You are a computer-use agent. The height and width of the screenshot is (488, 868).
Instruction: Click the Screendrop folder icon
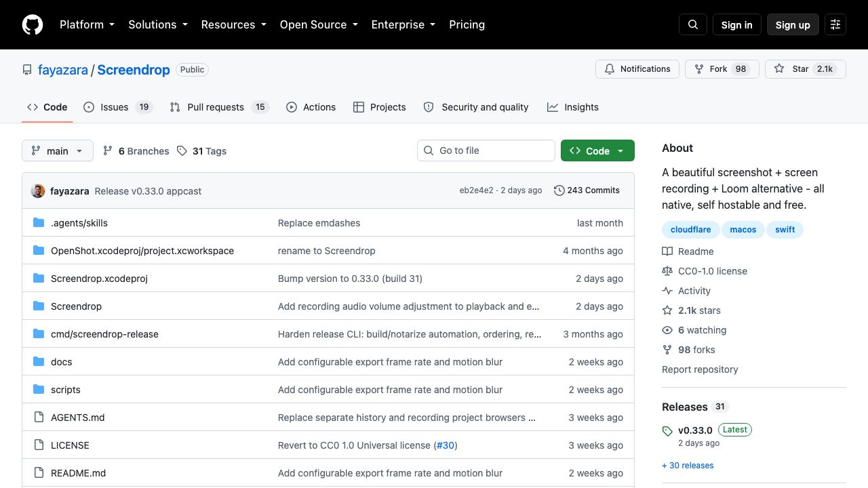coord(39,306)
